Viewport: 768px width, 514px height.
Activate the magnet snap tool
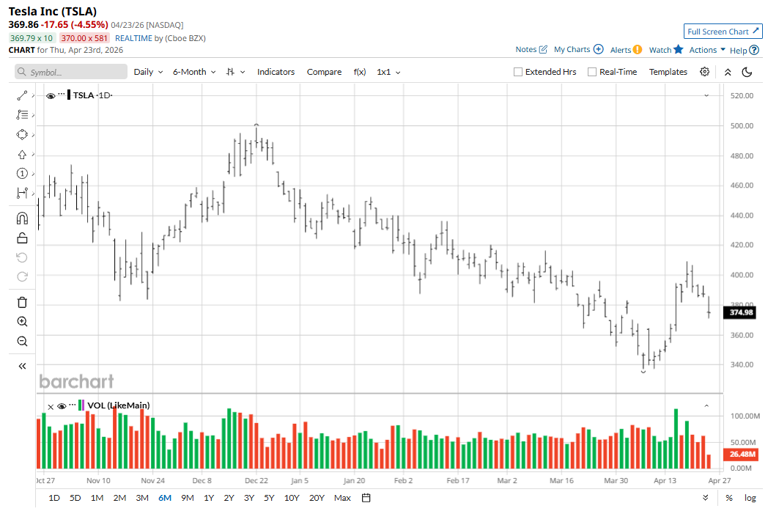point(22,218)
